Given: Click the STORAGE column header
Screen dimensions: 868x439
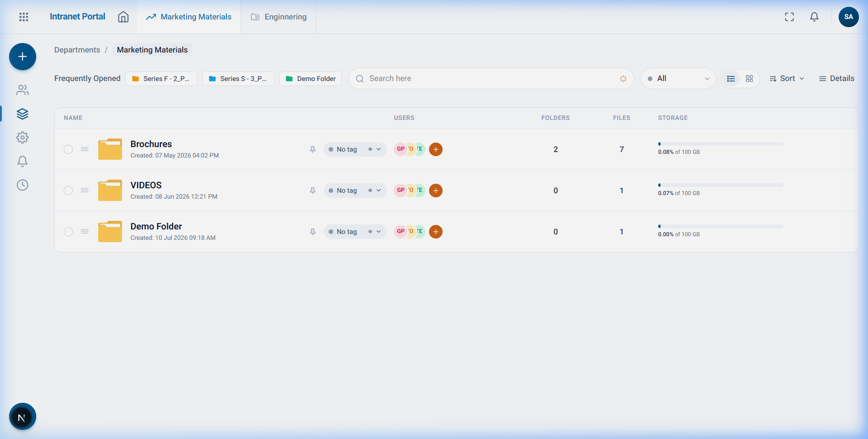Looking at the screenshot, I should pos(673,118).
